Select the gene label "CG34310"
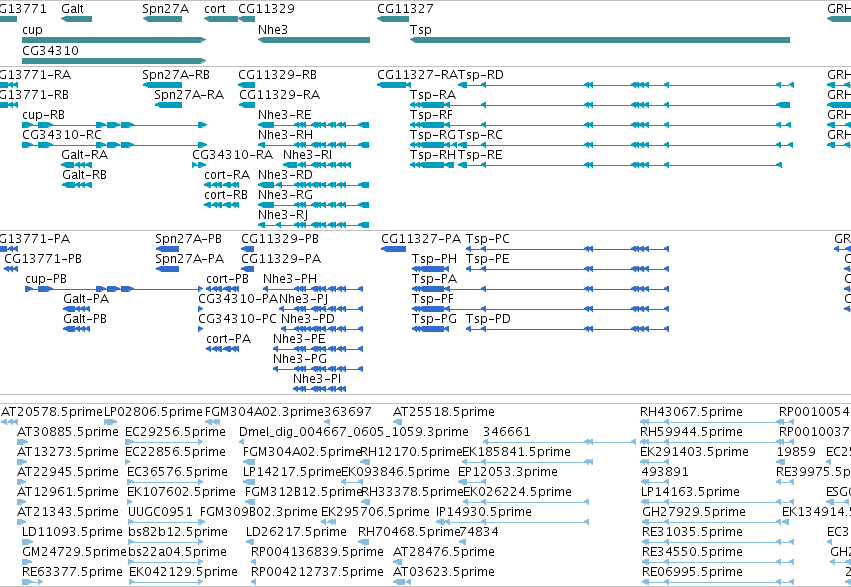 coord(50,50)
